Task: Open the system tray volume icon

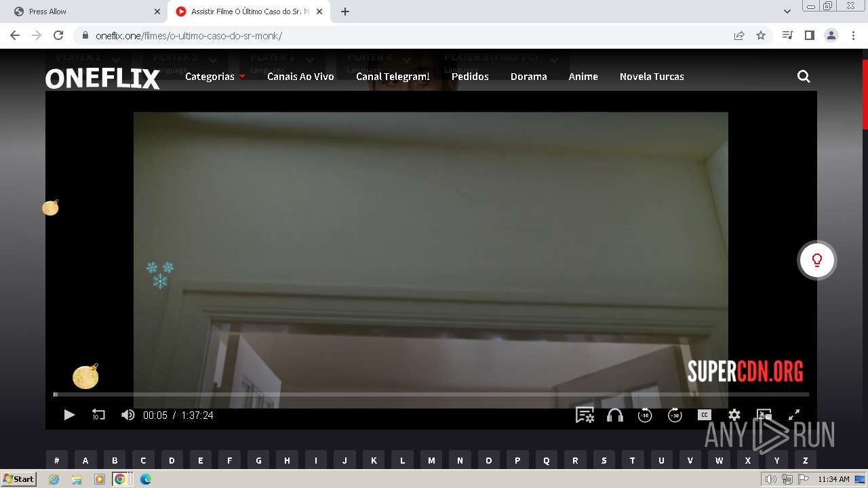Action: (x=770, y=480)
